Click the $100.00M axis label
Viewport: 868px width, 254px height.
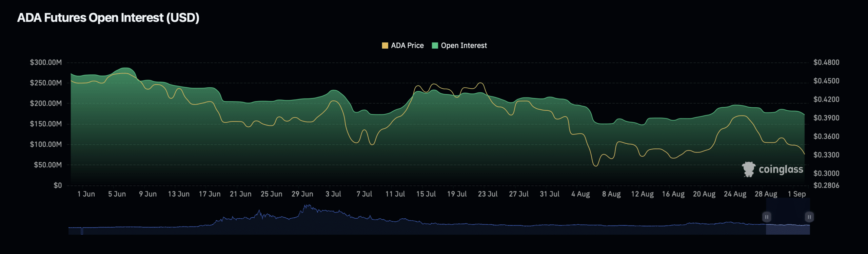tap(46, 144)
